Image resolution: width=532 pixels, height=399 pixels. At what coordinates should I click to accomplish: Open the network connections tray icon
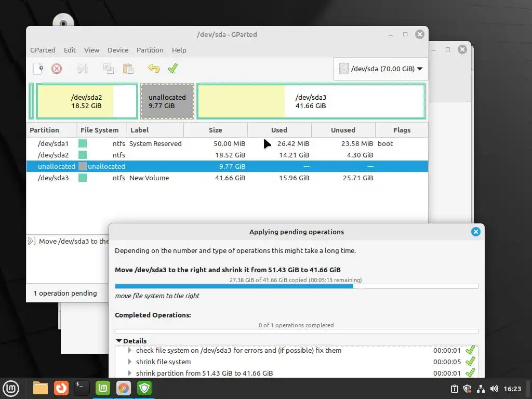pyautogui.click(x=481, y=389)
